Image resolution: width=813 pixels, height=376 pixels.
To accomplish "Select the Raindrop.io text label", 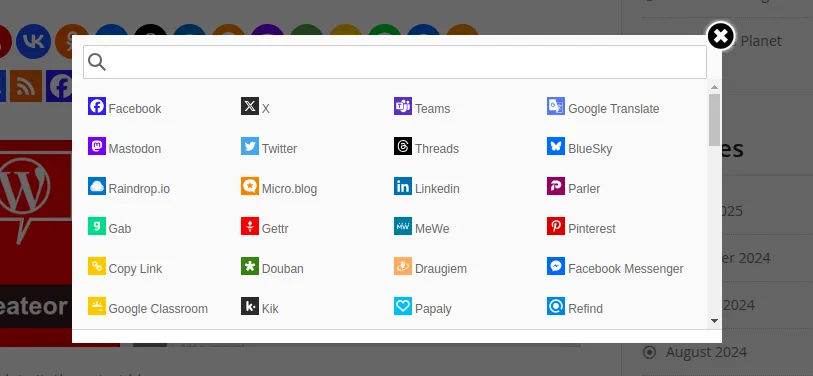I will coord(139,189).
